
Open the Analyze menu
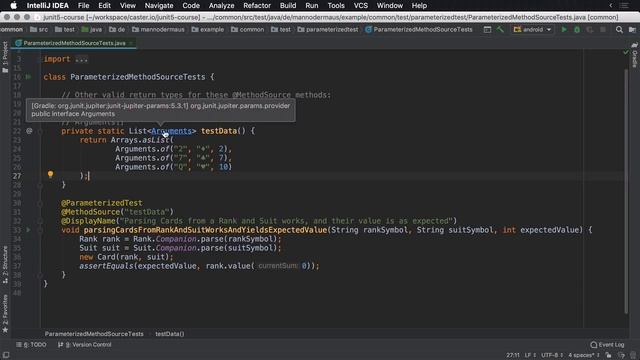(x=221, y=5)
